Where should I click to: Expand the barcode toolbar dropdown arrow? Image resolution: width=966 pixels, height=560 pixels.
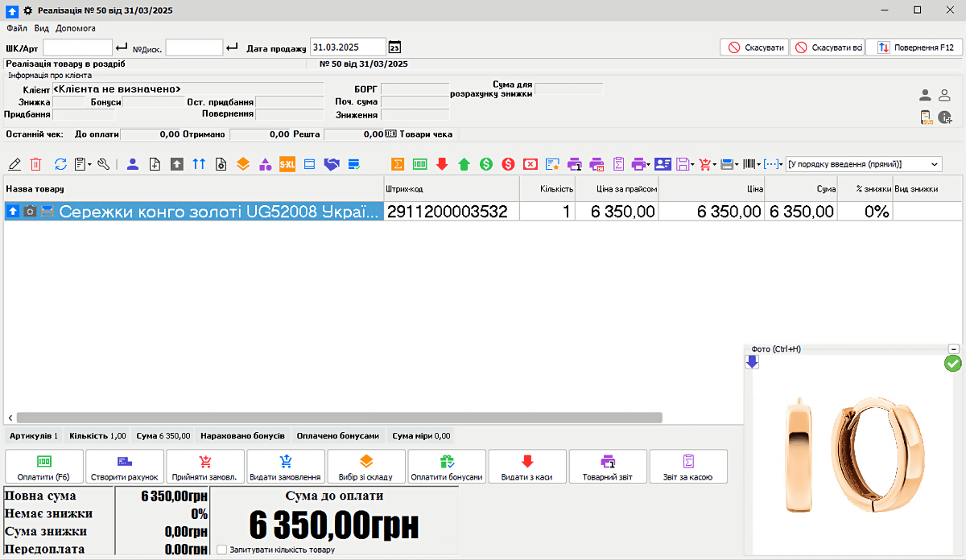click(758, 165)
